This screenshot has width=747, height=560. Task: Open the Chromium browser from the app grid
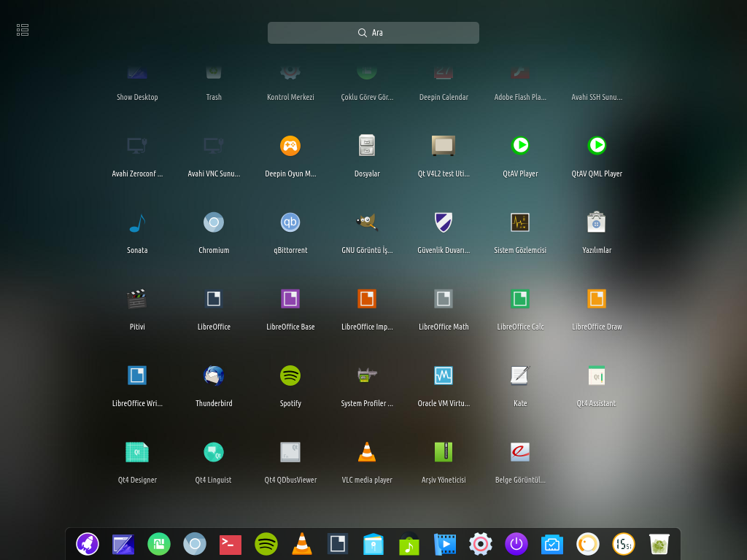pyautogui.click(x=214, y=222)
